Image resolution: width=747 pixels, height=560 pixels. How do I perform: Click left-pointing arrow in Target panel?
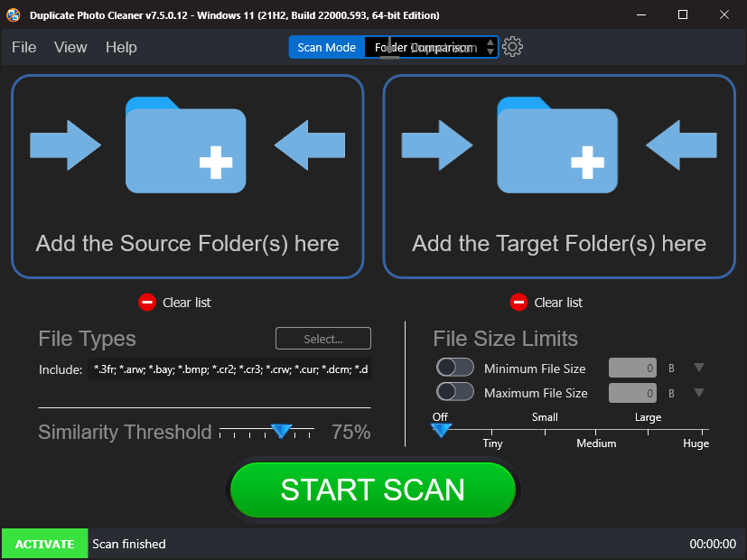681,145
